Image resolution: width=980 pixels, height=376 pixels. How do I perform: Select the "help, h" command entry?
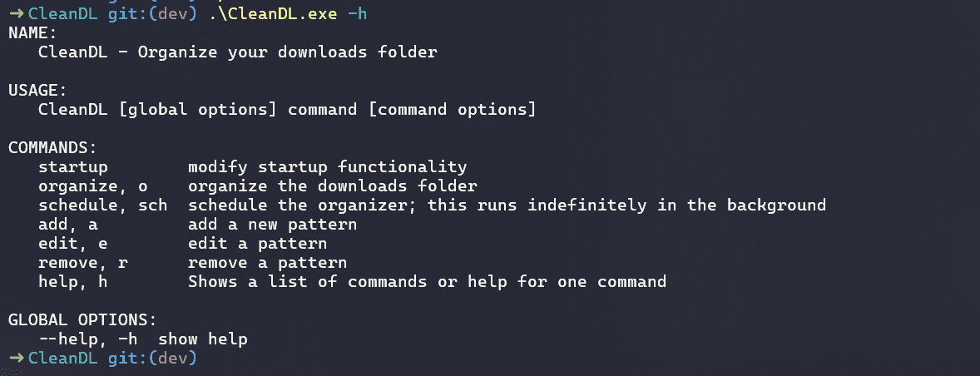pos(72,282)
